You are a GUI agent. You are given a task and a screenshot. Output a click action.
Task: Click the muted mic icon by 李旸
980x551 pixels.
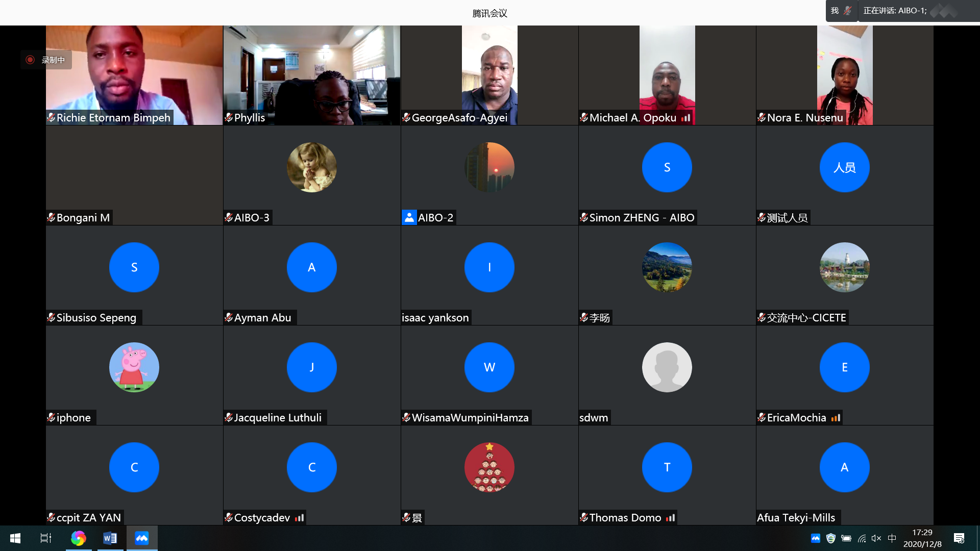click(584, 317)
